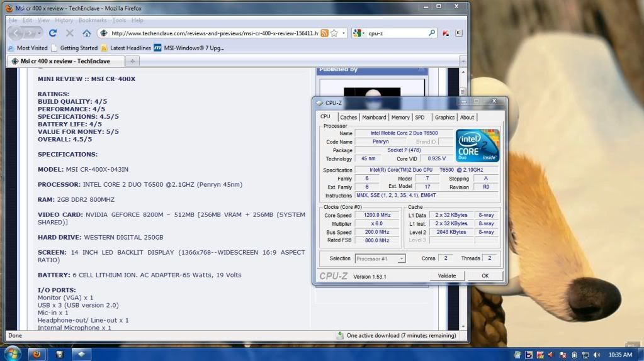The image size is (644, 361).
Task: Open the Getting Started bookmark
Action: [74, 48]
